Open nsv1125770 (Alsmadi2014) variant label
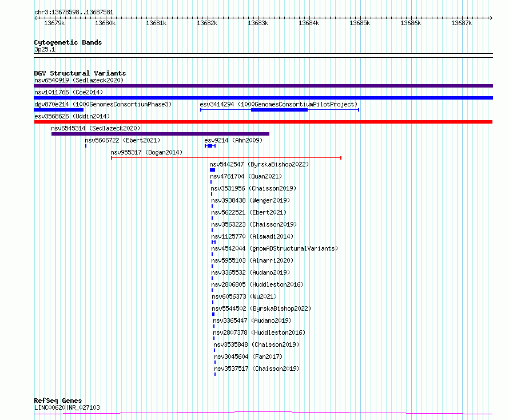 tap(252, 236)
